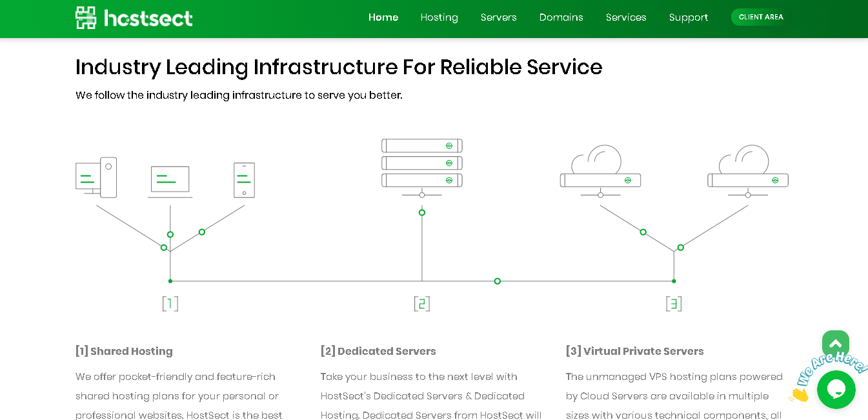Click 'The unmanaged VPS hosting plans powered' text
Image resolution: width=868 pixels, height=420 pixels.
click(x=674, y=377)
